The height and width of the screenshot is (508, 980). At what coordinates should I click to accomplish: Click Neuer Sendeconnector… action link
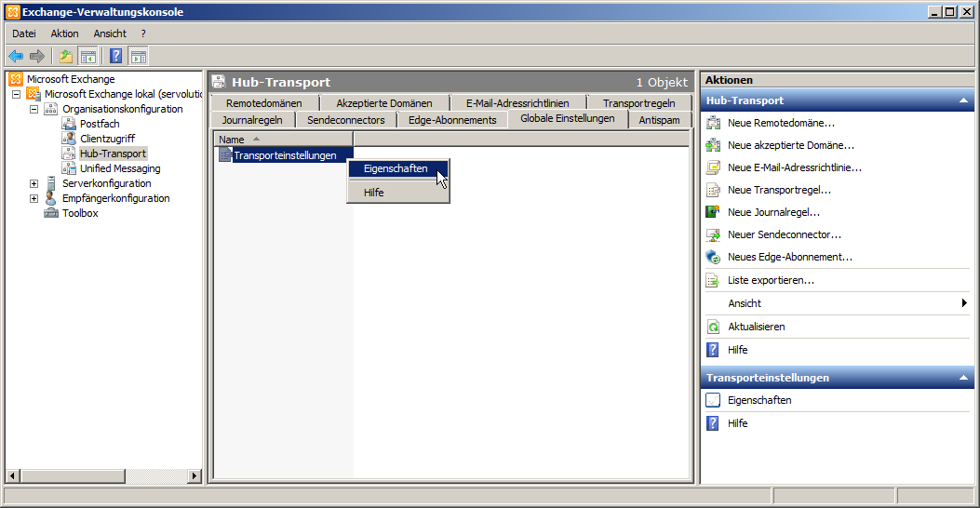[x=785, y=234]
